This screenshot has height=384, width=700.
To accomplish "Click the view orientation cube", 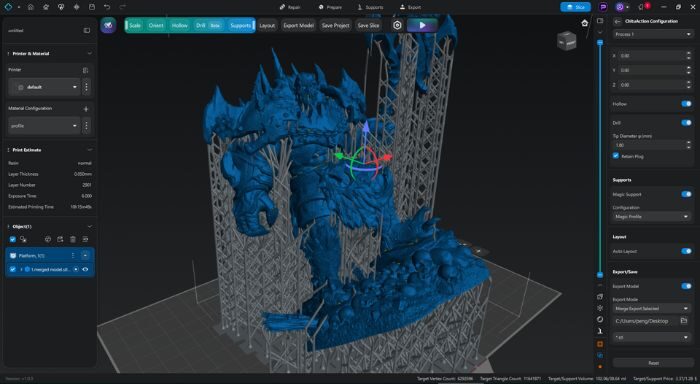I will pos(567,41).
